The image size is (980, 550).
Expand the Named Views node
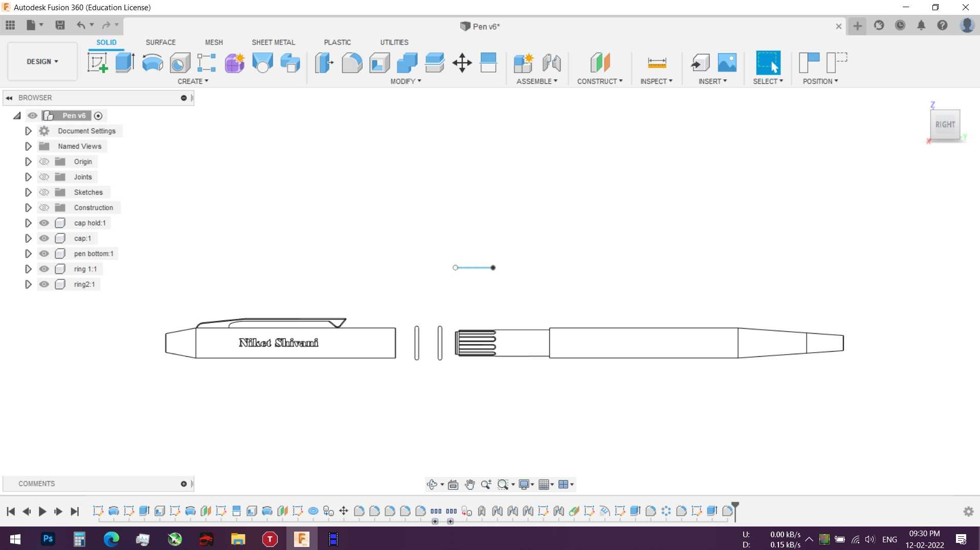click(28, 146)
